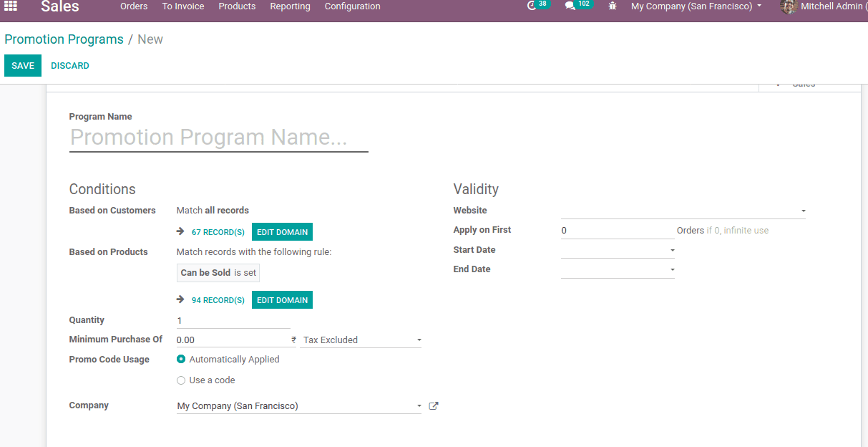This screenshot has height=447, width=868.
Task: Focus the Promotion Program Name field
Action: pyautogui.click(x=219, y=138)
